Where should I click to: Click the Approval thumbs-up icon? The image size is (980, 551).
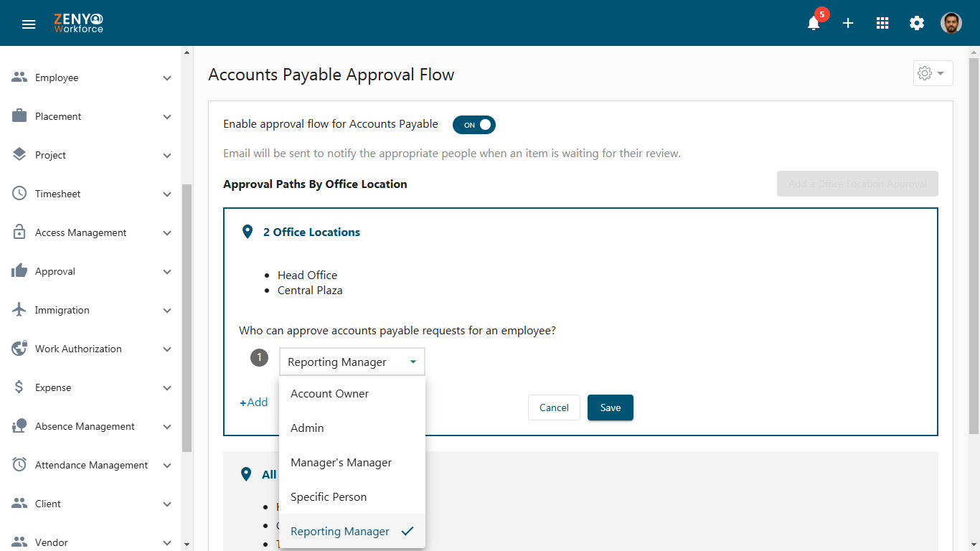(x=19, y=271)
